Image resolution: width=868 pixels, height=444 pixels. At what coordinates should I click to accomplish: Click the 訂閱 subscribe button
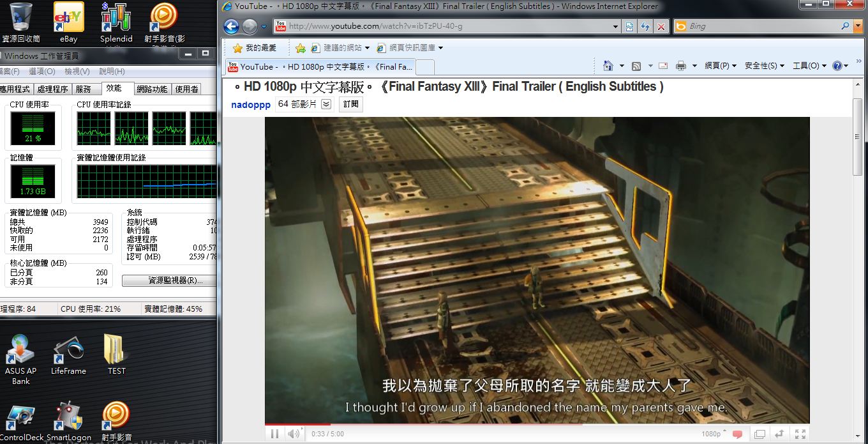350,104
